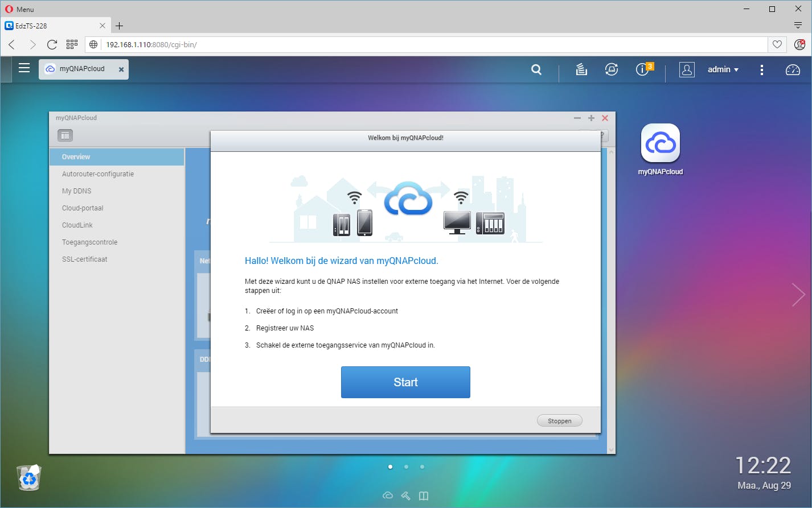Open the Opera Menu button
Viewport: 812px width, 508px height.
tap(20, 9)
